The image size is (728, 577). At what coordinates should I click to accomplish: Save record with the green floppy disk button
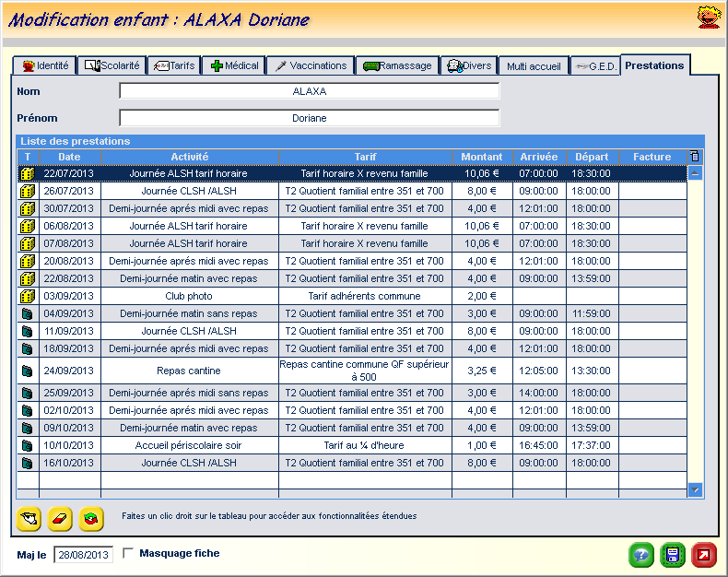click(673, 555)
